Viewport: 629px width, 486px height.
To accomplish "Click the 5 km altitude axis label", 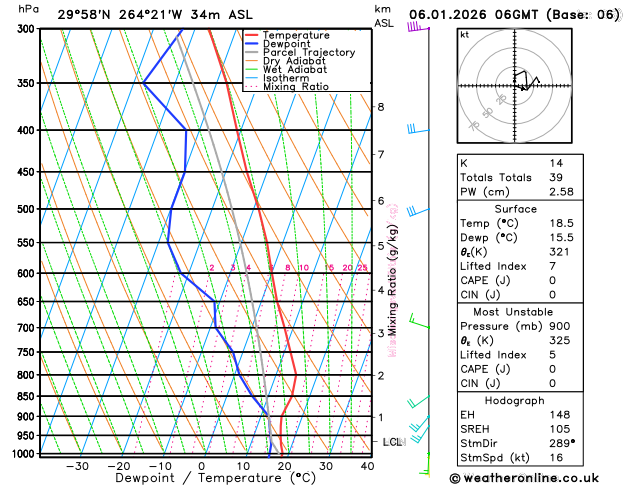I will 381,245.
